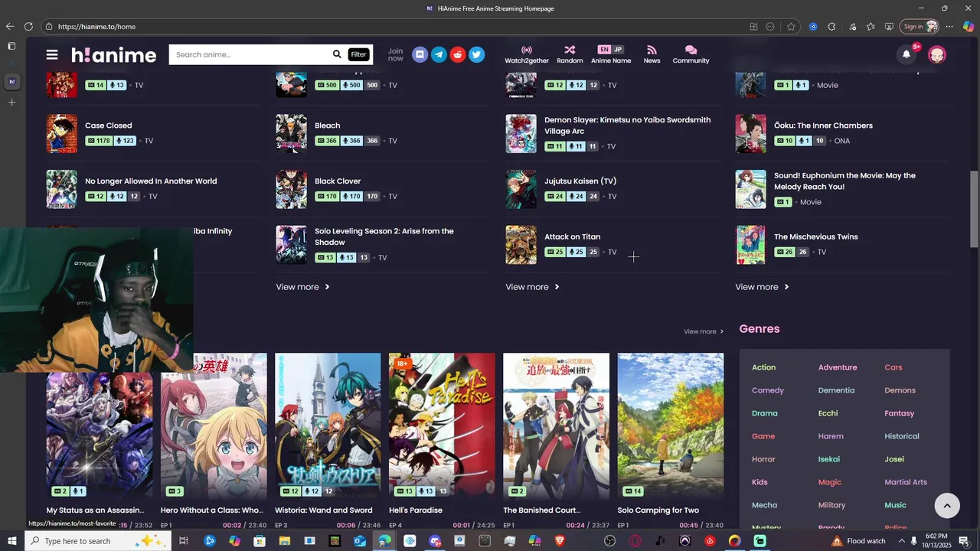Open Attack on Titan title
This screenshot has width=980, height=551.
(573, 236)
